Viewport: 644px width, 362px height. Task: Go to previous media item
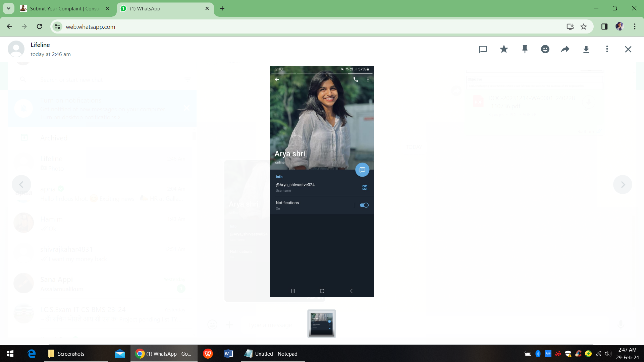pyautogui.click(x=21, y=185)
